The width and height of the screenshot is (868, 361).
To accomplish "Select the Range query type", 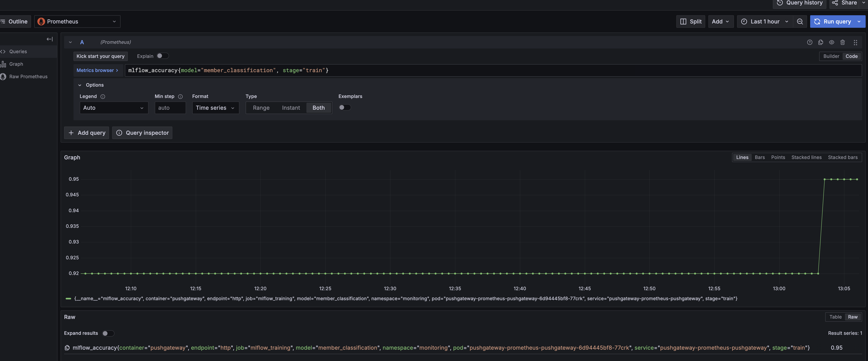I will (x=261, y=108).
